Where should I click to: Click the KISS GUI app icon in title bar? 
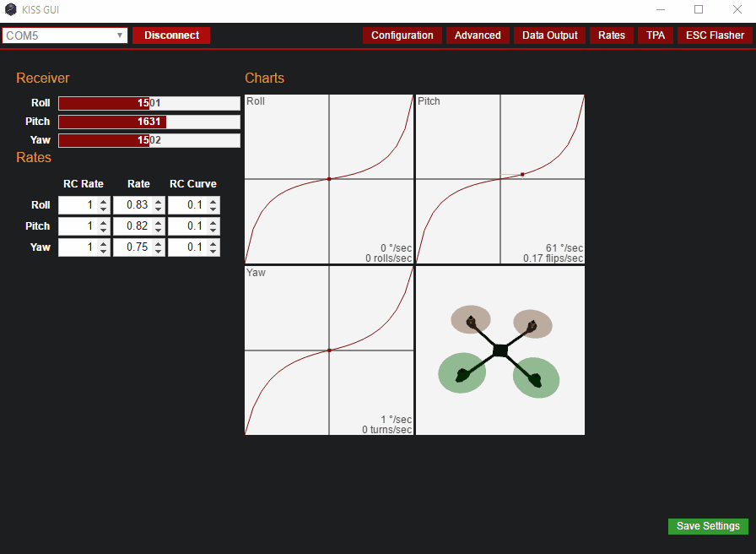coord(11,10)
